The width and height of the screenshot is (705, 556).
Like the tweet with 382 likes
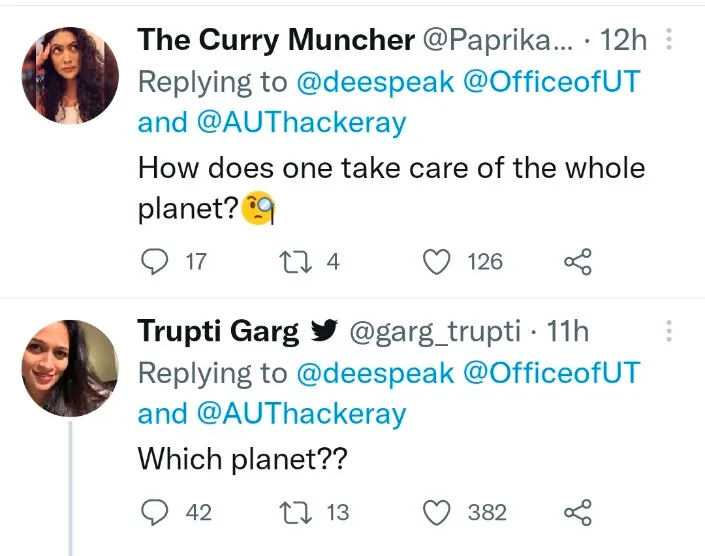tap(437, 512)
